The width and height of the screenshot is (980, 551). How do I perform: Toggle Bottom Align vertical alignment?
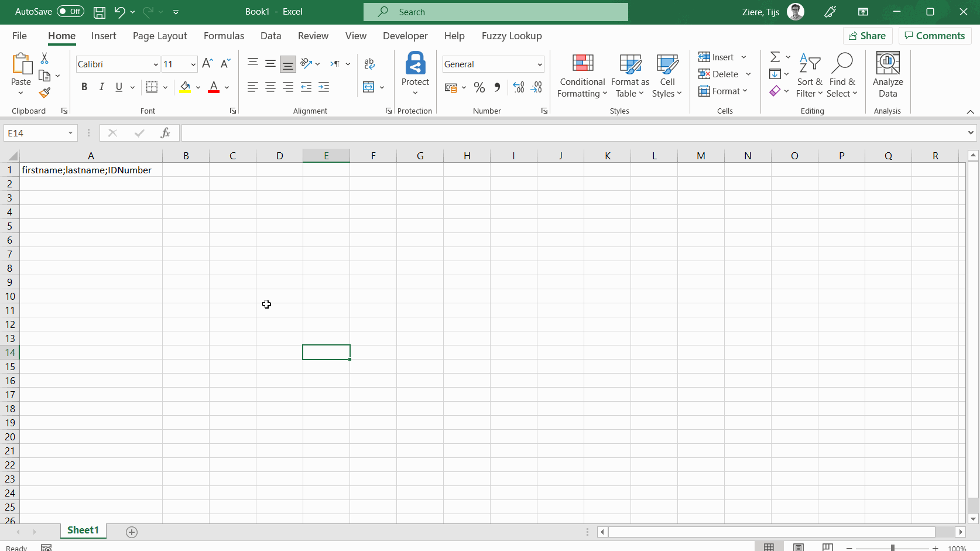tap(288, 64)
